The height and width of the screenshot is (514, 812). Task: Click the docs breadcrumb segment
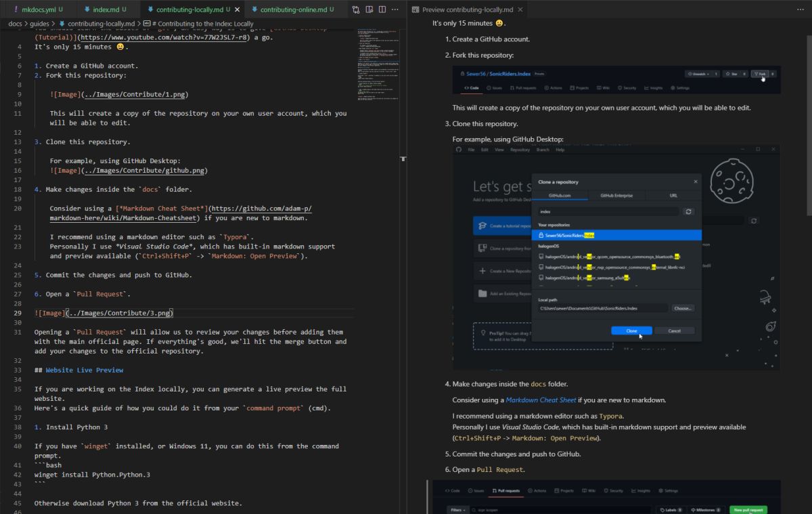[15, 24]
